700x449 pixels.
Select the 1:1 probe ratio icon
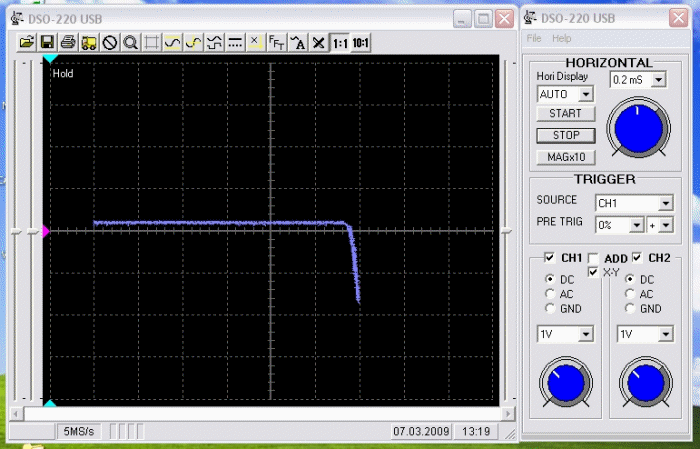click(x=339, y=42)
